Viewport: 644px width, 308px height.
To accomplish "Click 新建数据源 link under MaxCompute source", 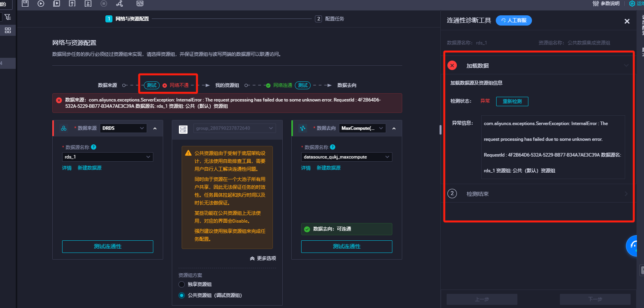I will tap(329, 168).
